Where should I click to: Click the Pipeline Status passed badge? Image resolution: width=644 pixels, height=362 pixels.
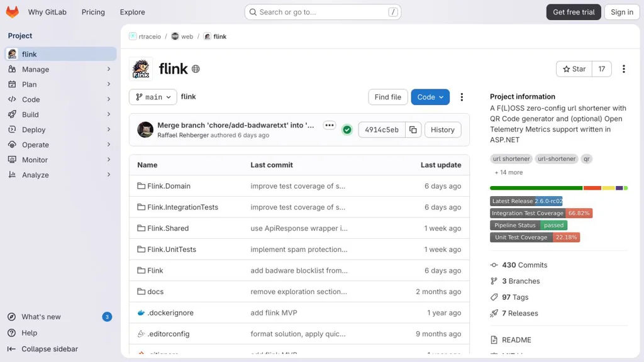[528, 226]
